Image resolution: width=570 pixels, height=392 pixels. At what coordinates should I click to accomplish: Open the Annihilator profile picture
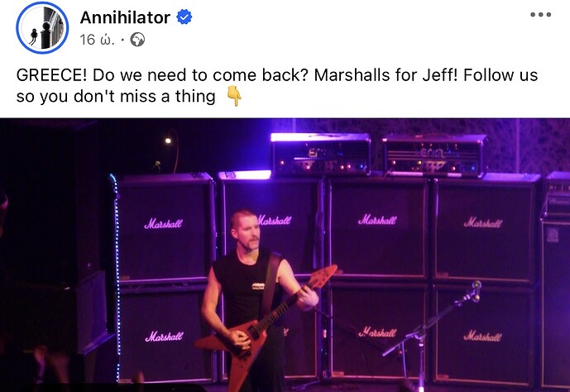(x=42, y=27)
